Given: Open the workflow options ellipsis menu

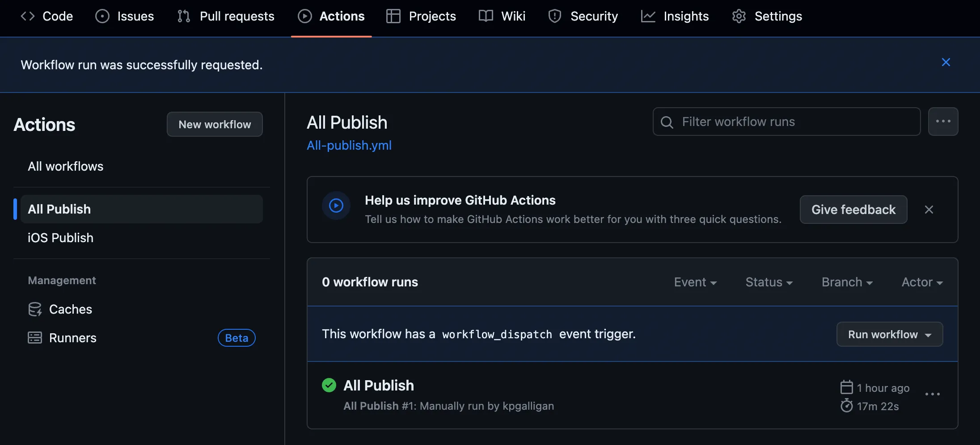Looking at the screenshot, I should 943,122.
